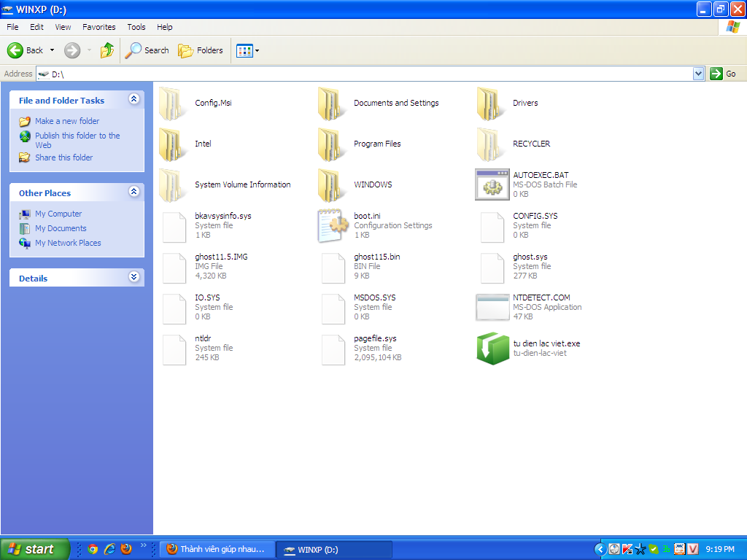Launch Internet Explorer from Quick Launch
Viewport: 747px width, 560px height.
(x=109, y=549)
